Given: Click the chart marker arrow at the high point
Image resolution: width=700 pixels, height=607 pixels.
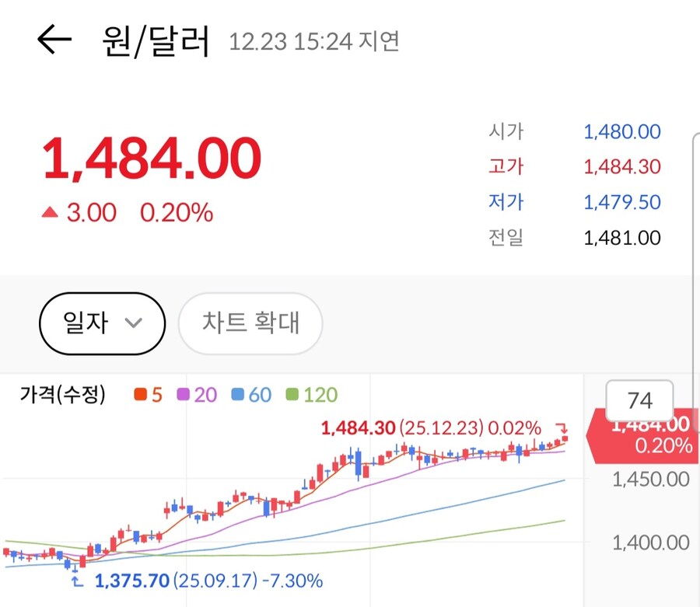Looking at the screenshot, I should point(562,427).
